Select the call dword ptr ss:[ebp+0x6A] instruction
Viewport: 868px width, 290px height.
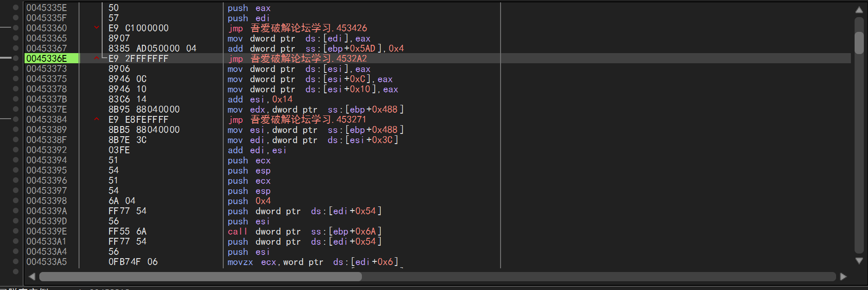pos(304,231)
